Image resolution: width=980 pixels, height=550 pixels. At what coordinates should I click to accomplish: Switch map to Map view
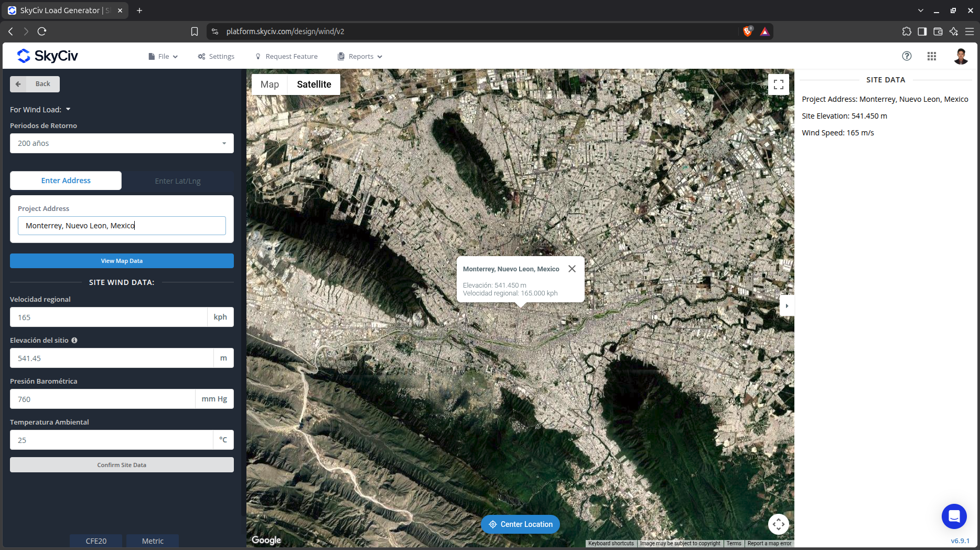pyautogui.click(x=270, y=84)
